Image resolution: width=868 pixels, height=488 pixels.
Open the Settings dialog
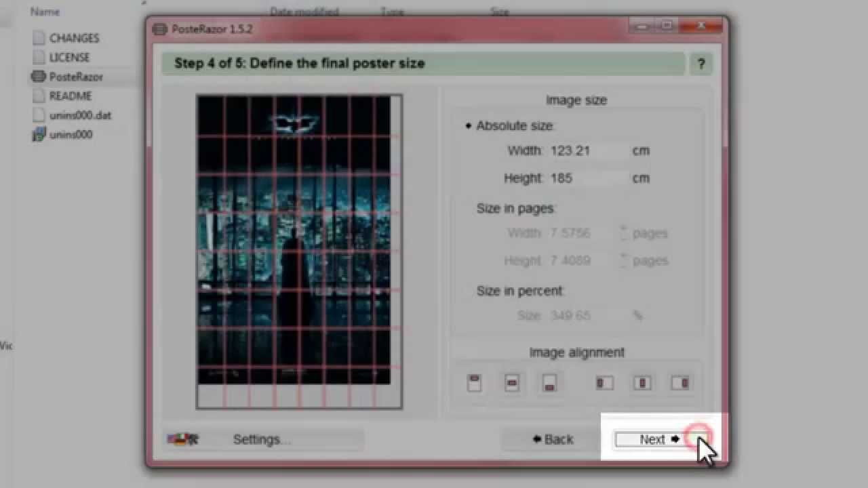coord(262,439)
